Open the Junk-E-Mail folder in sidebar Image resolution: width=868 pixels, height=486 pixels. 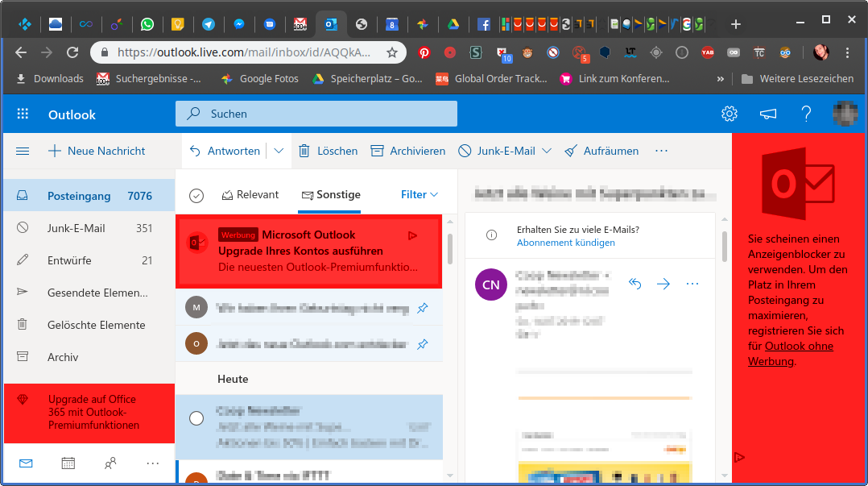[x=89, y=228]
